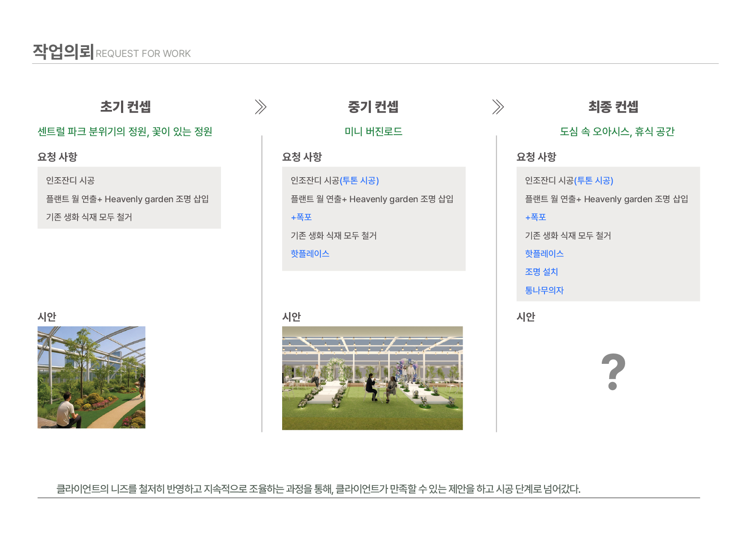Image resolution: width=756 pixels, height=535 pixels.
Task: Click the large gray question mark
Action: tap(613, 372)
